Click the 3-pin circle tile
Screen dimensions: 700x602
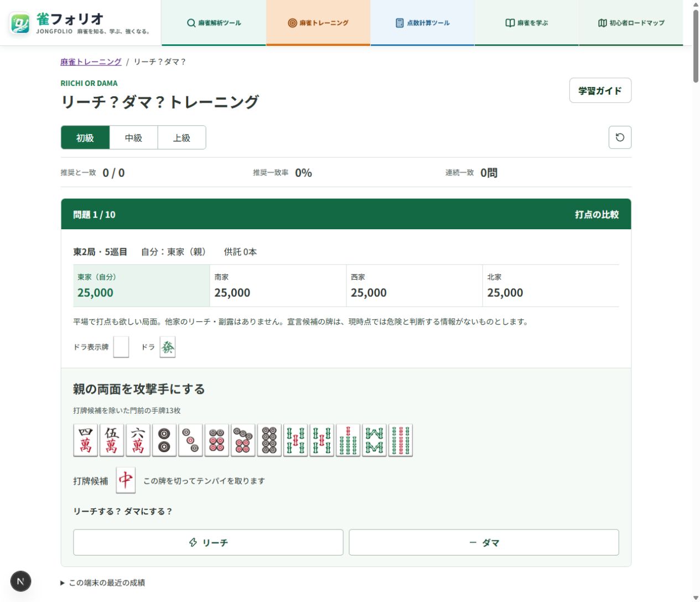tap(190, 440)
